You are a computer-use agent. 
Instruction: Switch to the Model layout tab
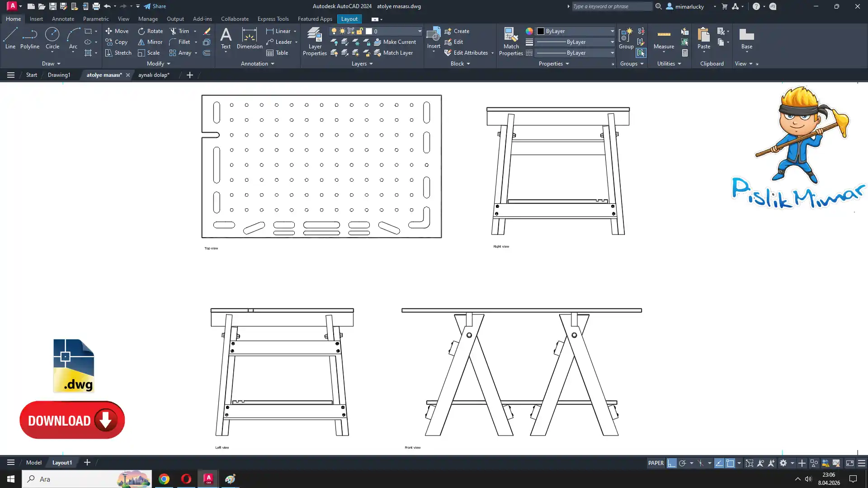click(x=34, y=463)
